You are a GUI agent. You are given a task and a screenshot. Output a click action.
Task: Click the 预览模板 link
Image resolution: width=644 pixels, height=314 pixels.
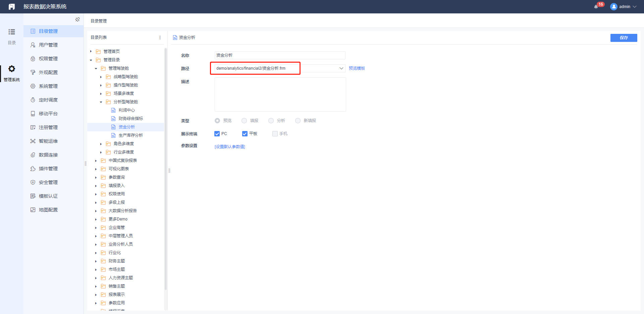357,68
